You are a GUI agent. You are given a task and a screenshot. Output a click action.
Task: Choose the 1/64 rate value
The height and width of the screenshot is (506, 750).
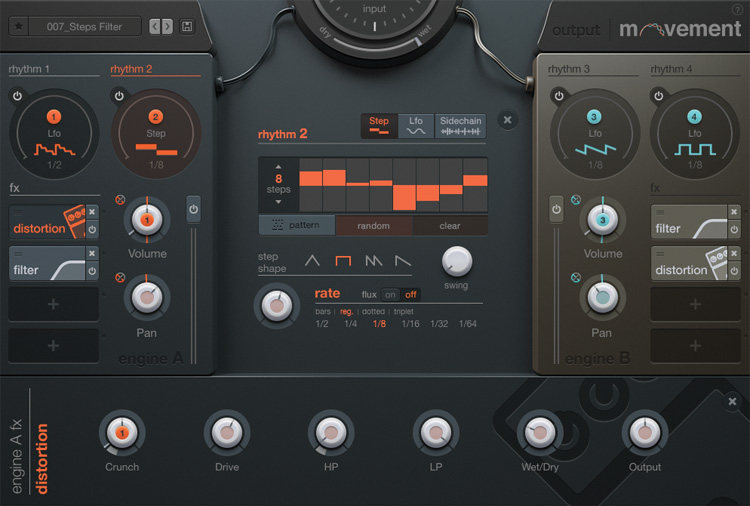pos(467,324)
